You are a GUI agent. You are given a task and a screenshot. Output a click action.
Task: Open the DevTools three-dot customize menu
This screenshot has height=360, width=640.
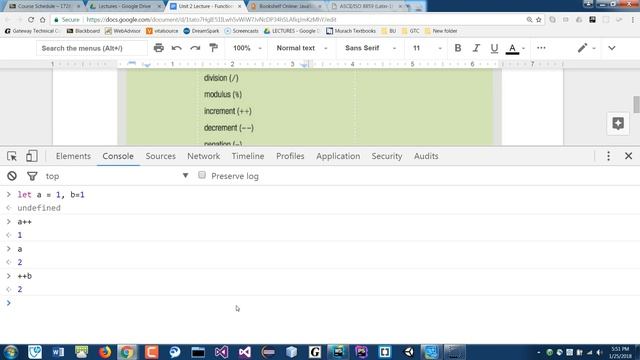pos(608,156)
